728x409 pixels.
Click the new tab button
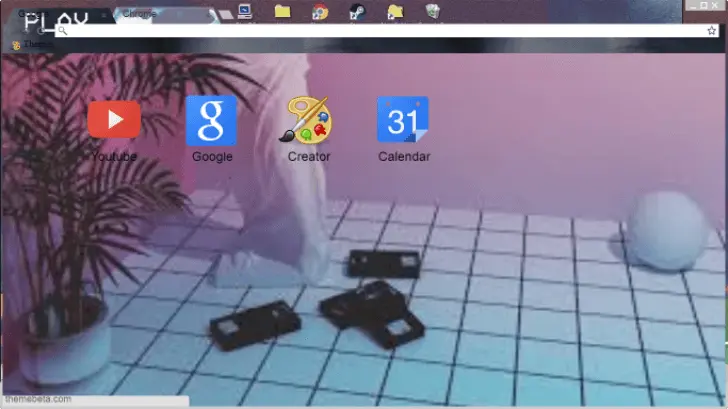[227, 15]
